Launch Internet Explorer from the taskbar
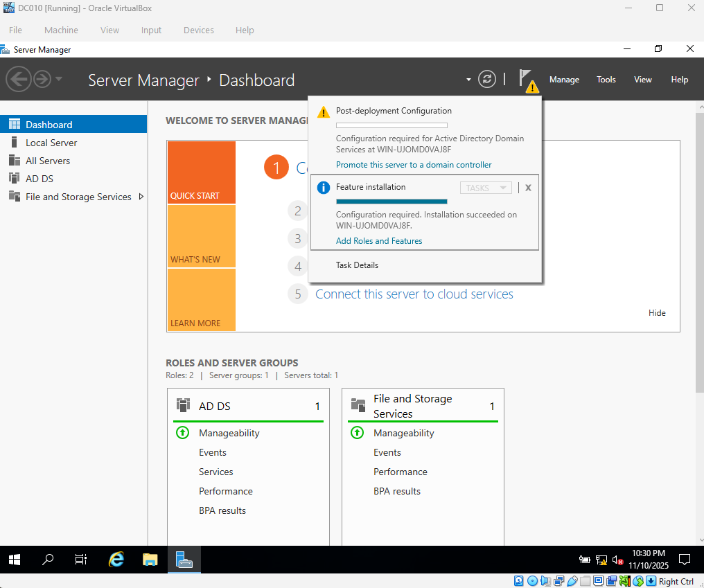 click(x=116, y=559)
